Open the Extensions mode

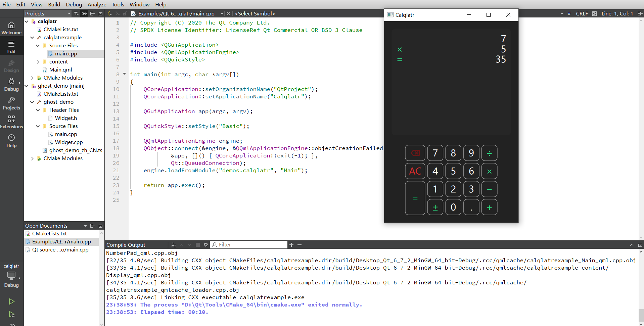coord(11,122)
